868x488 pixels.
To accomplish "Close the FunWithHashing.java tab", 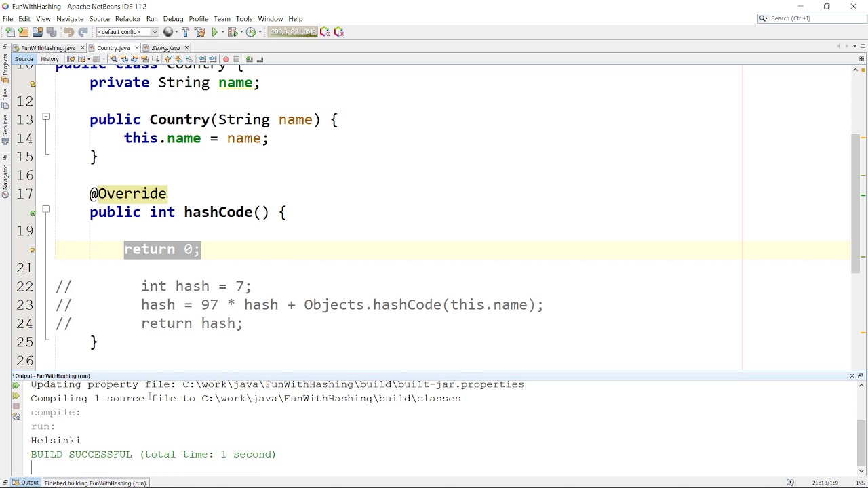I will coord(82,48).
